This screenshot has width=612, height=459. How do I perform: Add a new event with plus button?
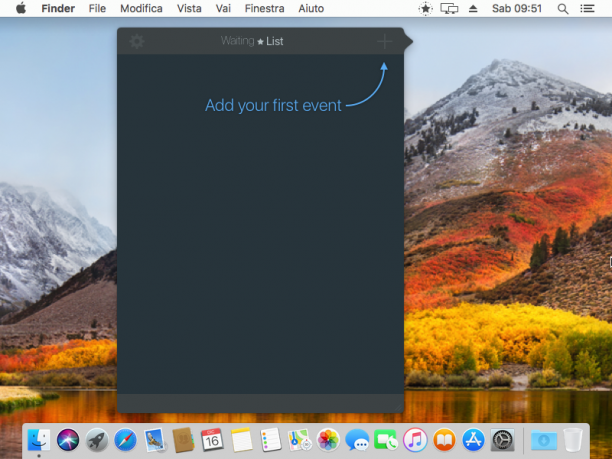tap(384, 41)
